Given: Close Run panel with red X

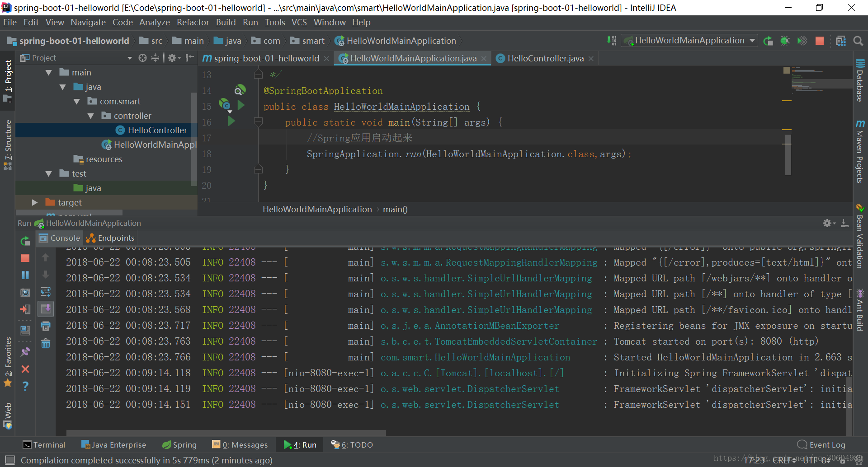Looking at the screenshot, I should tap(25, 369).
